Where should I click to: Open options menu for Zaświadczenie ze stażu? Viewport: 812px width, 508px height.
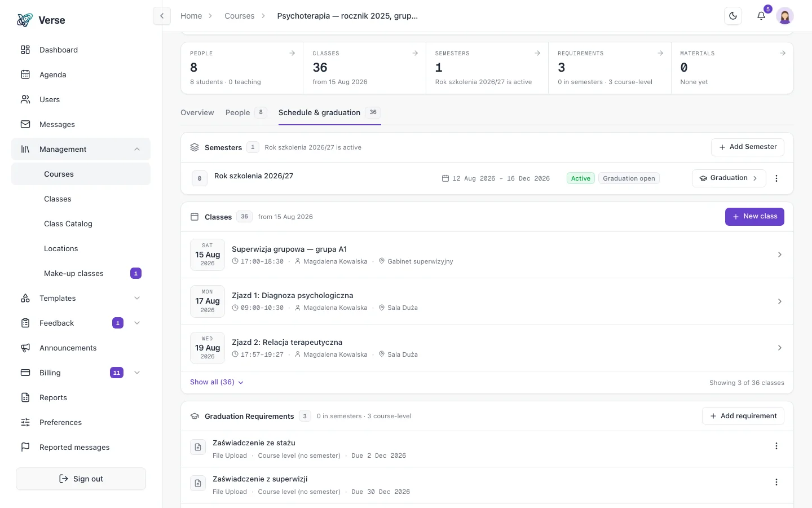pos(776,446)
